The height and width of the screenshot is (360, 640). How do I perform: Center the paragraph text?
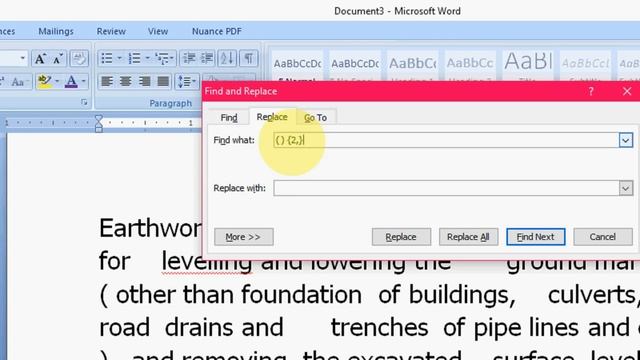[x=125, y=81]
